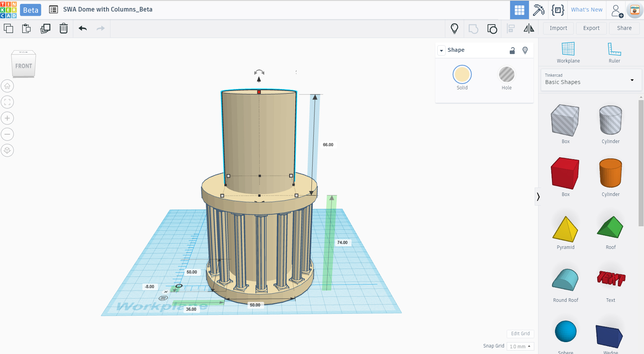The height and width of the screenshot is (354, 644).
Task: Select the Ruler tool
Action: tap(614, 53)
